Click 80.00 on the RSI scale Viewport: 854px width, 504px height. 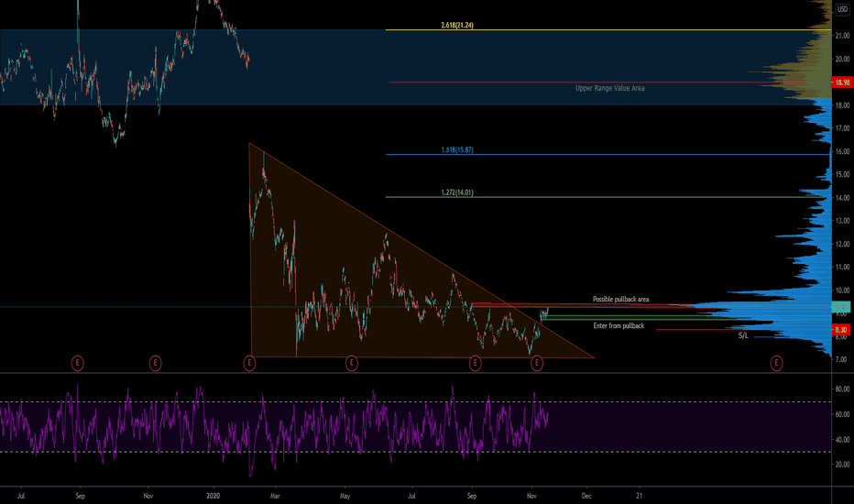coord(843,389)
